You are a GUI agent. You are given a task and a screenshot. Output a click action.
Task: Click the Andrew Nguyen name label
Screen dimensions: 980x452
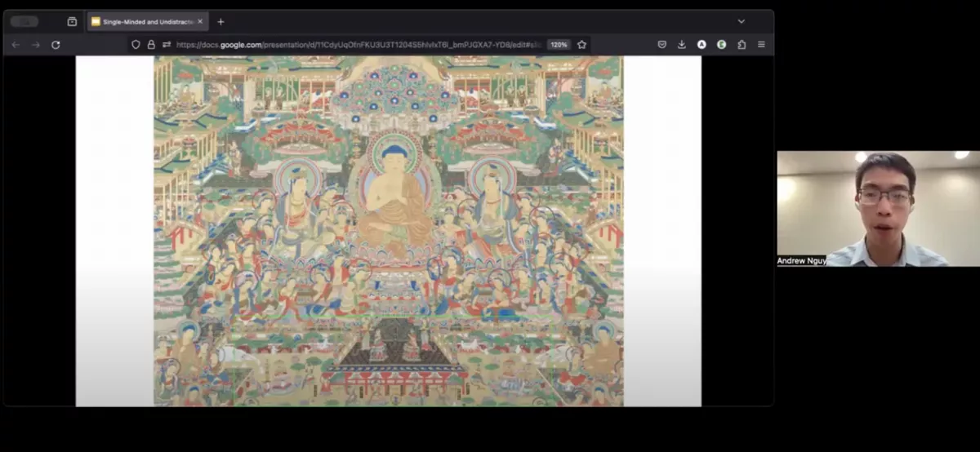[801, 261]
